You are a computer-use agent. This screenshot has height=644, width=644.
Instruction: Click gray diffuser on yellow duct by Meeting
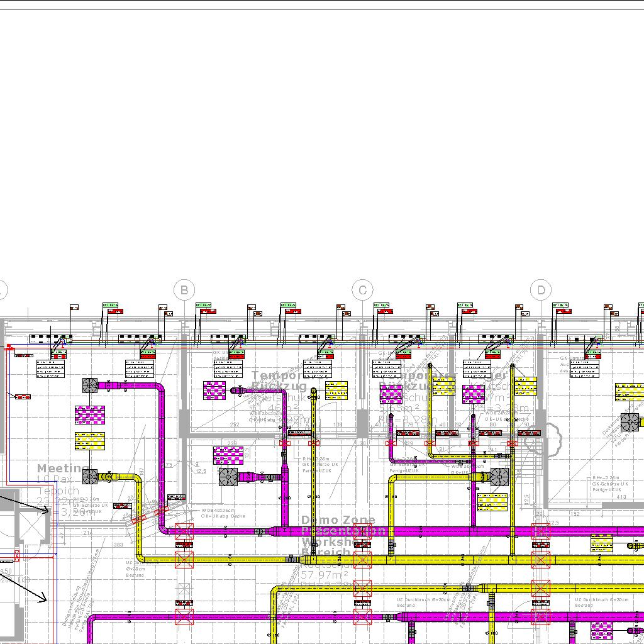pyautogui.click(x=90, y=477)
